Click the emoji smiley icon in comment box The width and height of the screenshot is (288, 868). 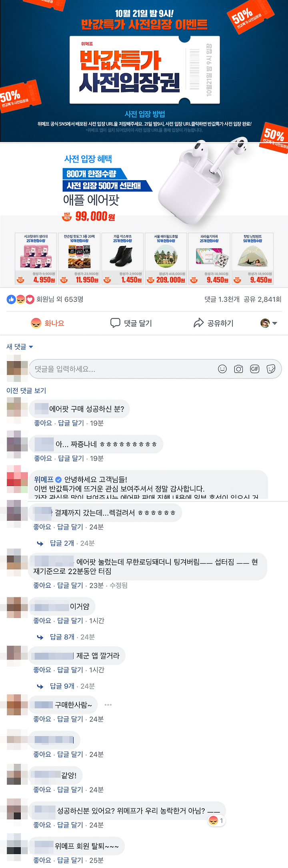222,369
